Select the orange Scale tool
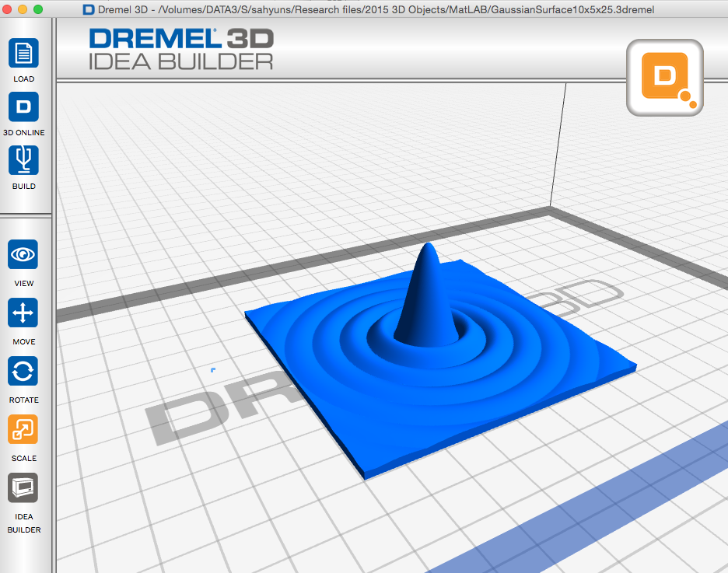The image size is (728, 573). 23,429
